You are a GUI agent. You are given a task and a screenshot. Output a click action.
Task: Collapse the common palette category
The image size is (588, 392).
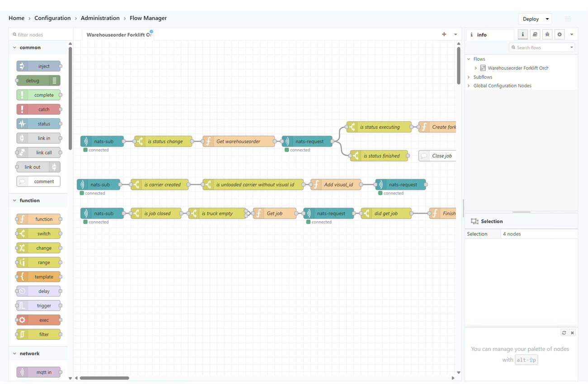tap(15, 48)
